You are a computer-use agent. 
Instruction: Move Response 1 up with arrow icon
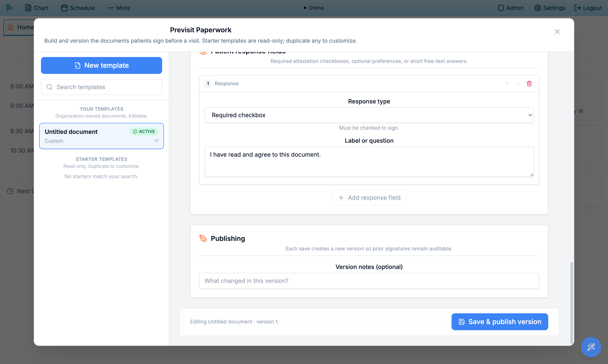(507, 84)
